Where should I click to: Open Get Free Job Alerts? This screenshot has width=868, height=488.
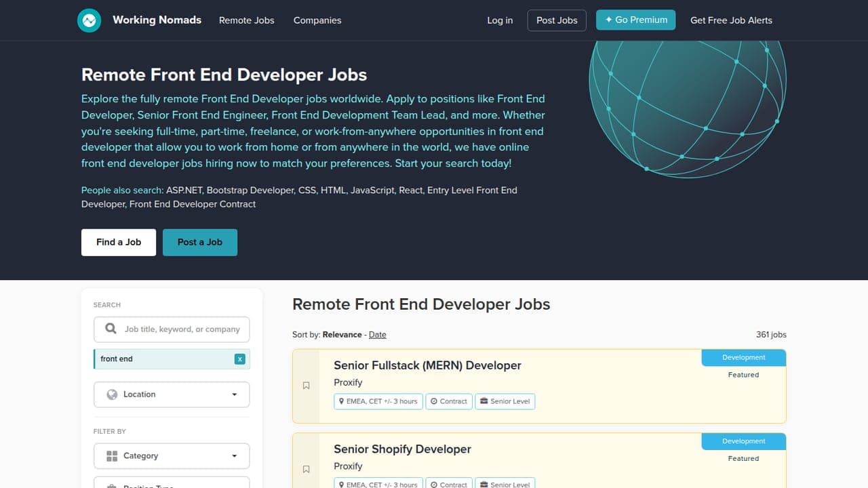coord(731,20)
